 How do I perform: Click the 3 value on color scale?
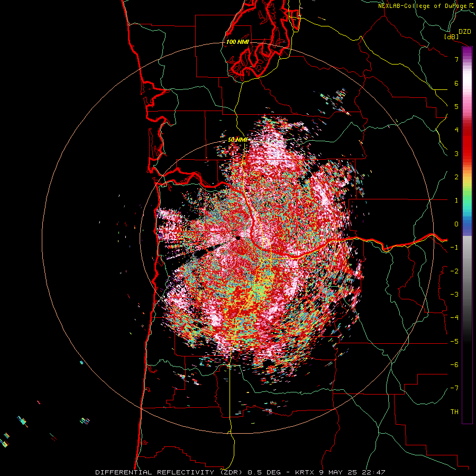456,153
